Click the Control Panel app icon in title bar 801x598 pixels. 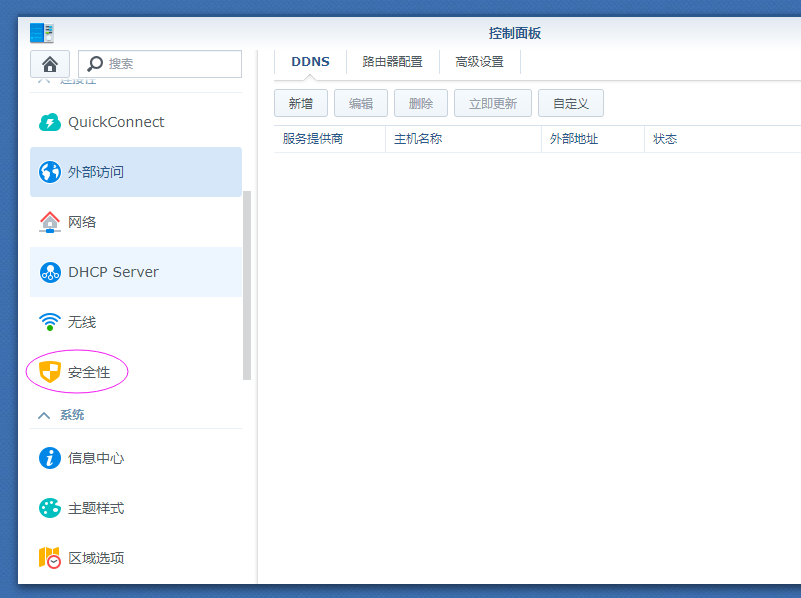pyautogui.click(x=42, y=33)
